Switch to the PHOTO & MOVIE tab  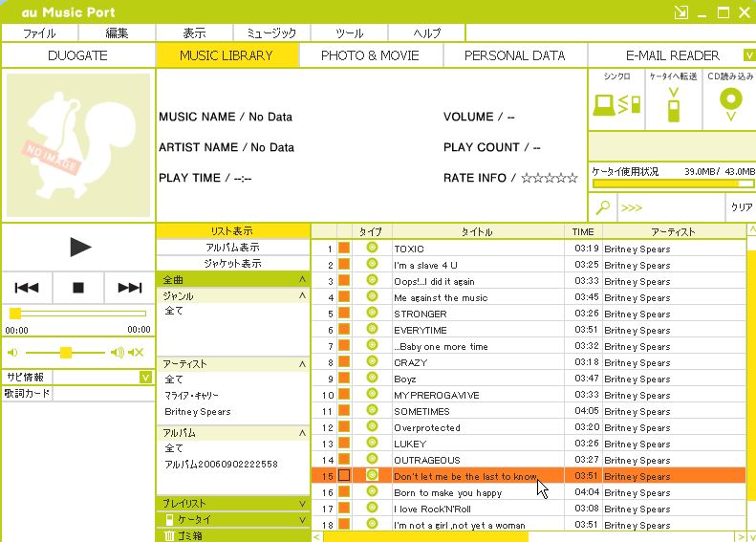370,55
